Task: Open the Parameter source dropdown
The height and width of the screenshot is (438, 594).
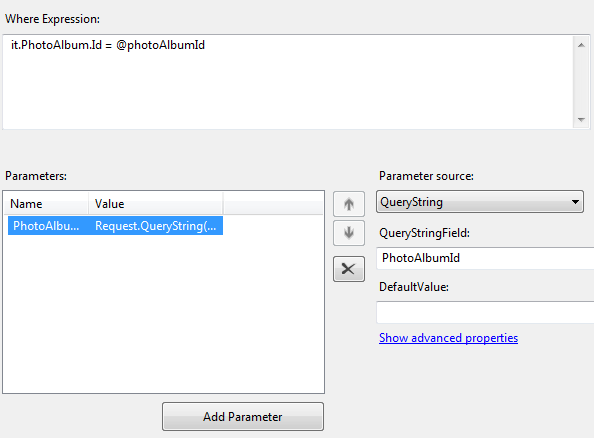Action: click(x=480, y=202)
